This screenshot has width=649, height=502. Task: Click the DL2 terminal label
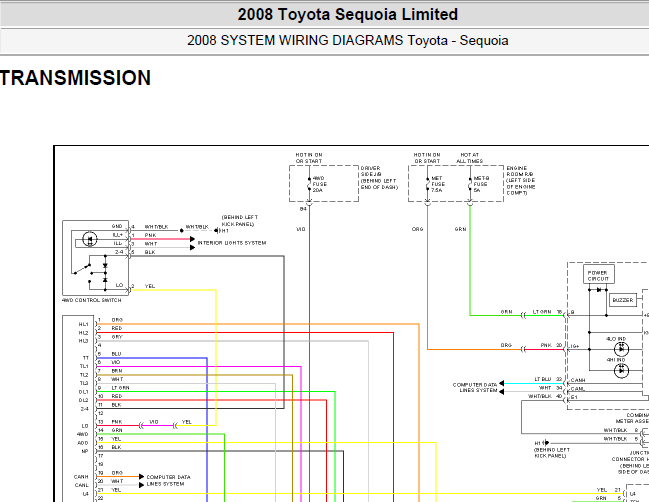(x=84, y=400)
